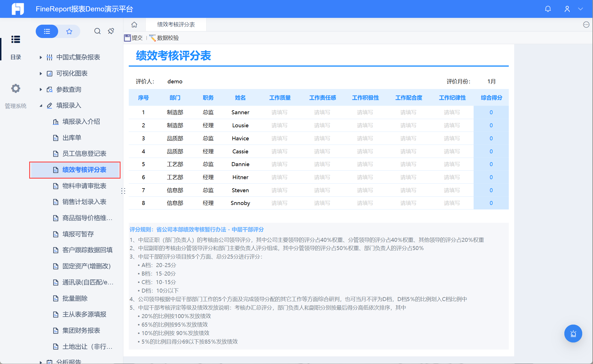This screenshot has height=364, width=593.
Task: Click Sanner's 工作质量 input cell
Action: pyautogui.click(x=279, y=112)
